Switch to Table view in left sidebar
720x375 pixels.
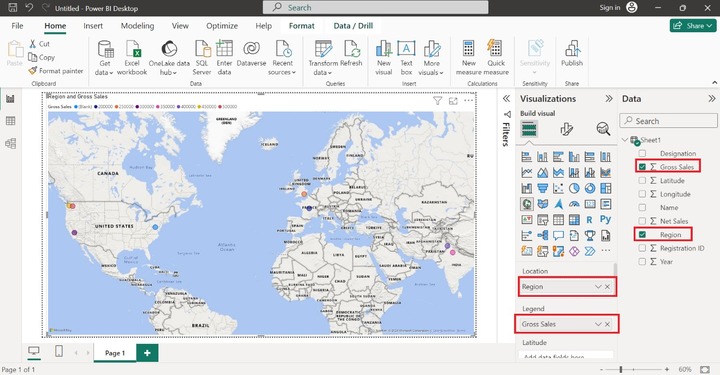[x=10, y=121]
